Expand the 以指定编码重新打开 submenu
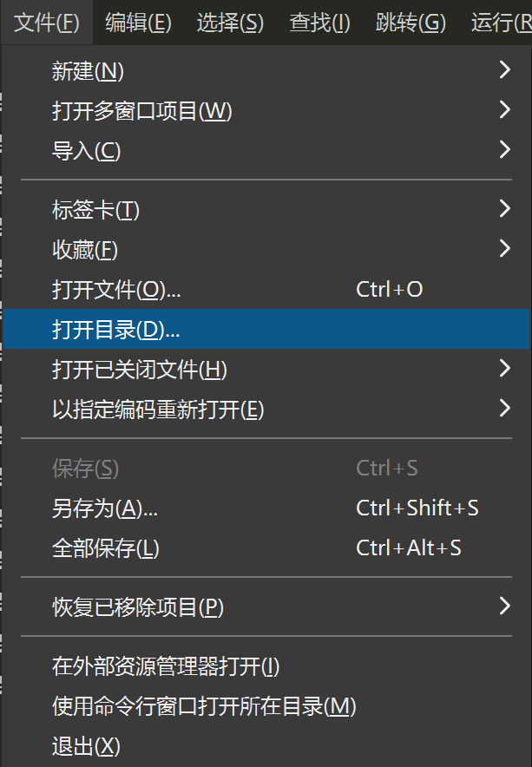 pyautogui.click(x=506, y=409)
